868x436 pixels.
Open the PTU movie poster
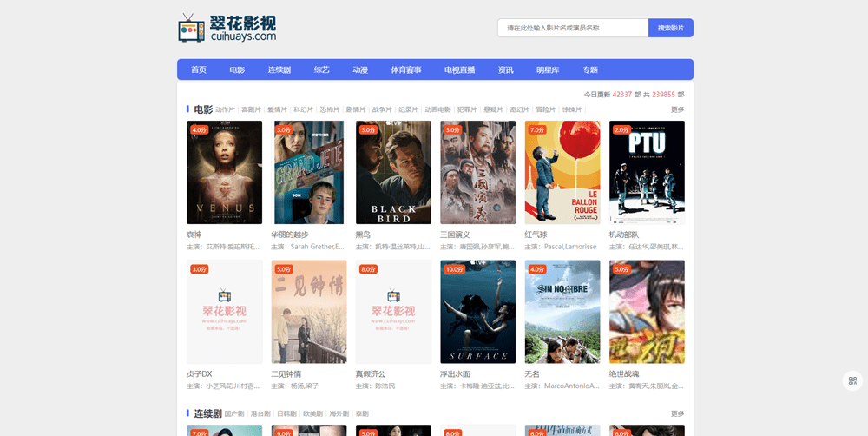click(647, 172)
